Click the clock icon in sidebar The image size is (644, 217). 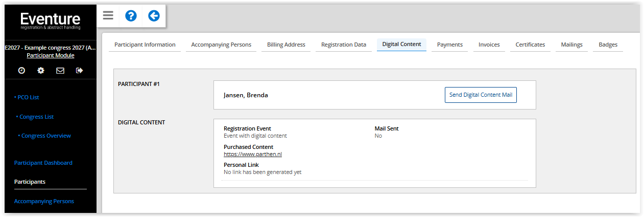click(21, 71)
